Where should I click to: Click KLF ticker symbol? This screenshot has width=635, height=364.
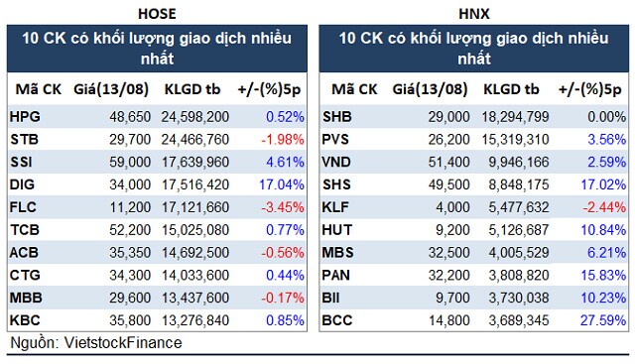(335, 207)
